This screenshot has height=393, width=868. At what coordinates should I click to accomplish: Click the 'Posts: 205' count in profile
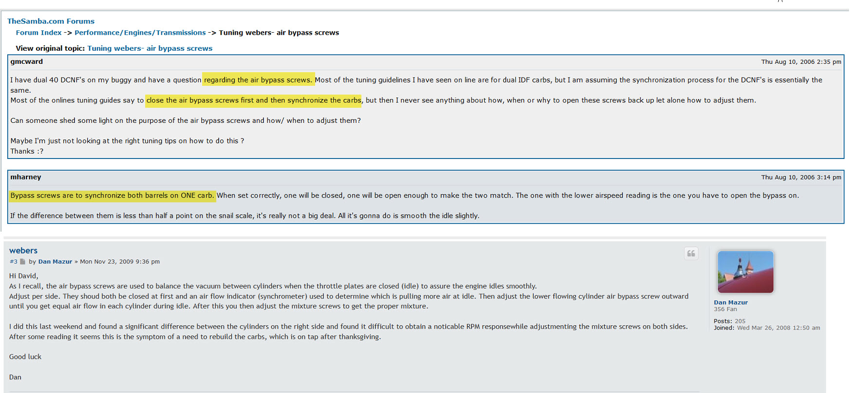tap(729, 321)
